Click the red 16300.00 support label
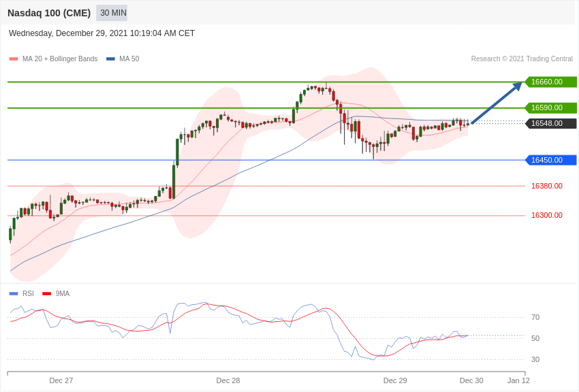This screenshot has width=579, height=392. click(x=547, y=215)
